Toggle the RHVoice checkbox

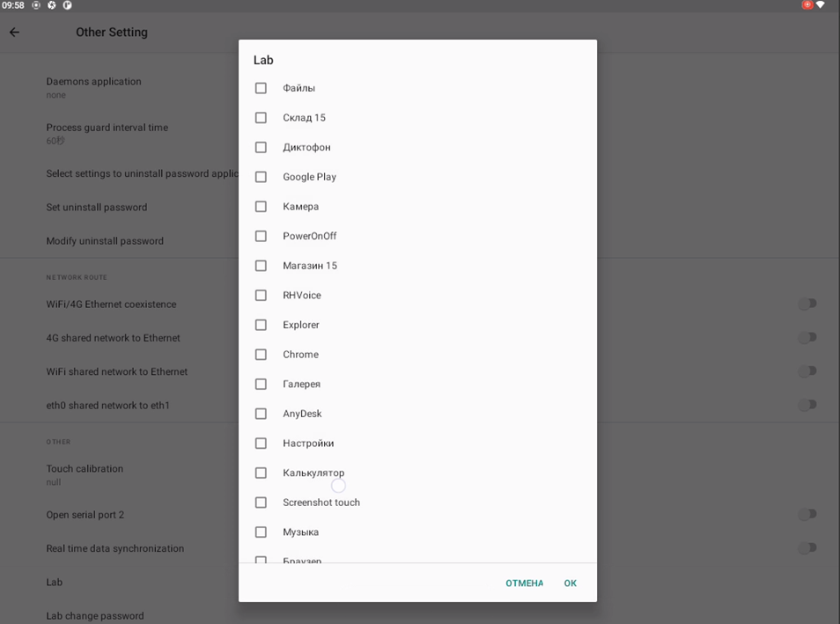(x=261, y=296)
